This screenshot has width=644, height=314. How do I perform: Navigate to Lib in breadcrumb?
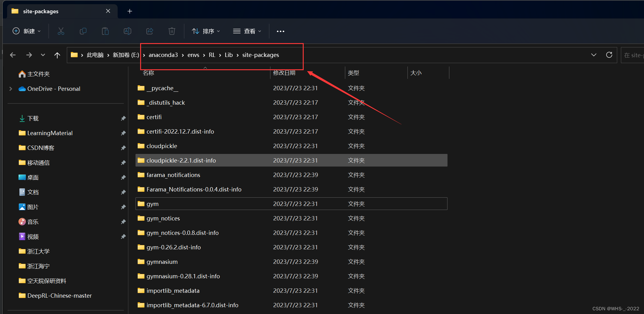tap(229, 55)
